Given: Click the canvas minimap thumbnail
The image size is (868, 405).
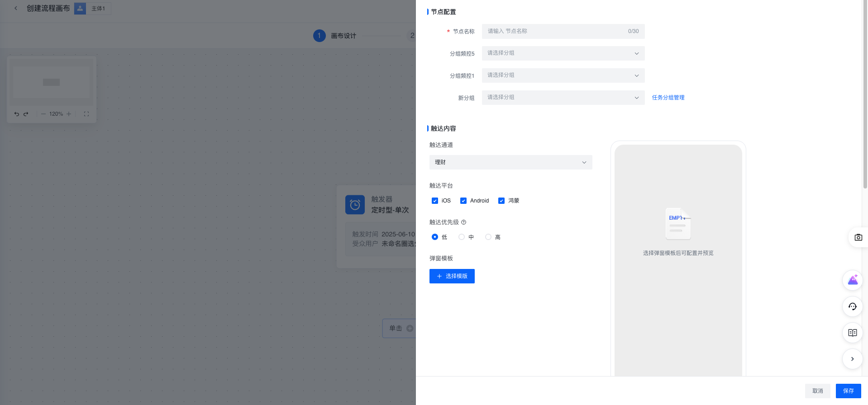Looking at the screenshot, I should click(51, 82).
